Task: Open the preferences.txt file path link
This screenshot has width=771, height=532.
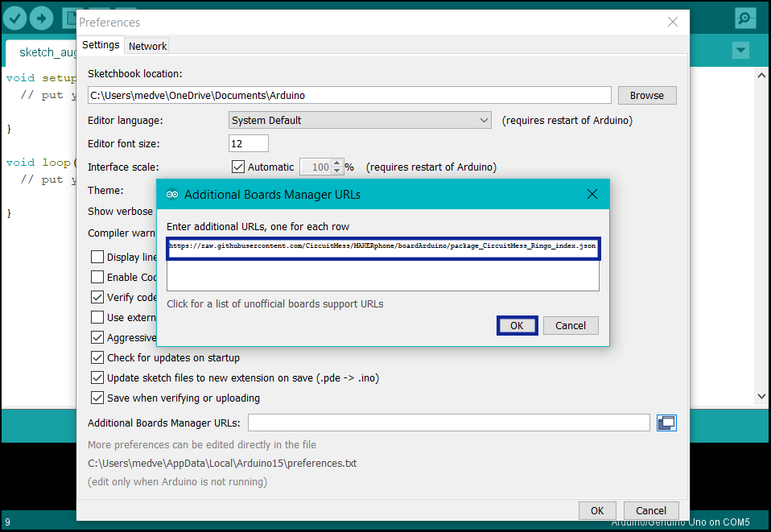Action: (x=222, y=463)
